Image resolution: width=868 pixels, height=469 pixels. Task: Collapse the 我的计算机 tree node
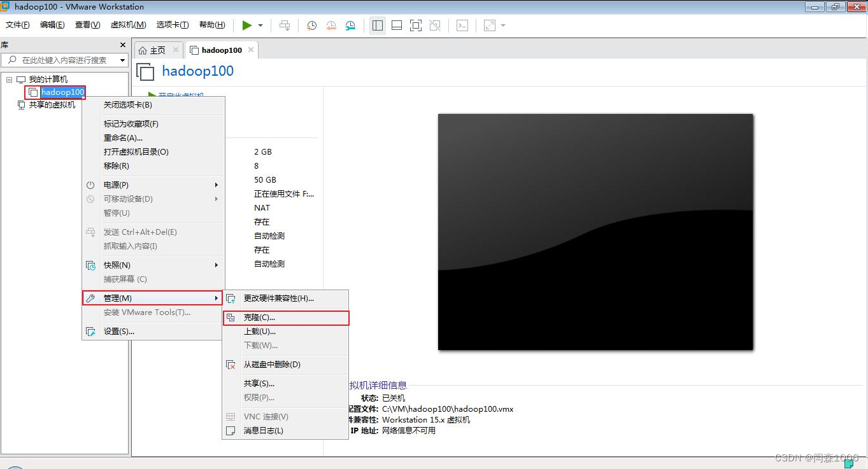point(9,80)
